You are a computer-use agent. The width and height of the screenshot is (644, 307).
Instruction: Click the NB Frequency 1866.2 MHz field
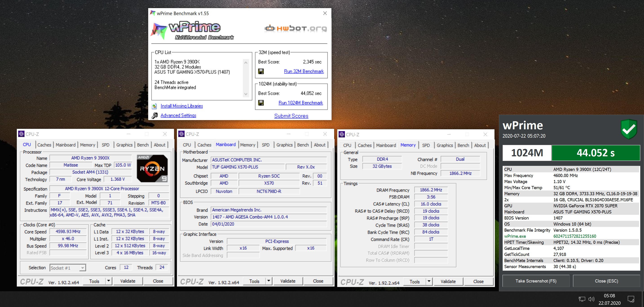(x=460, y=173)
